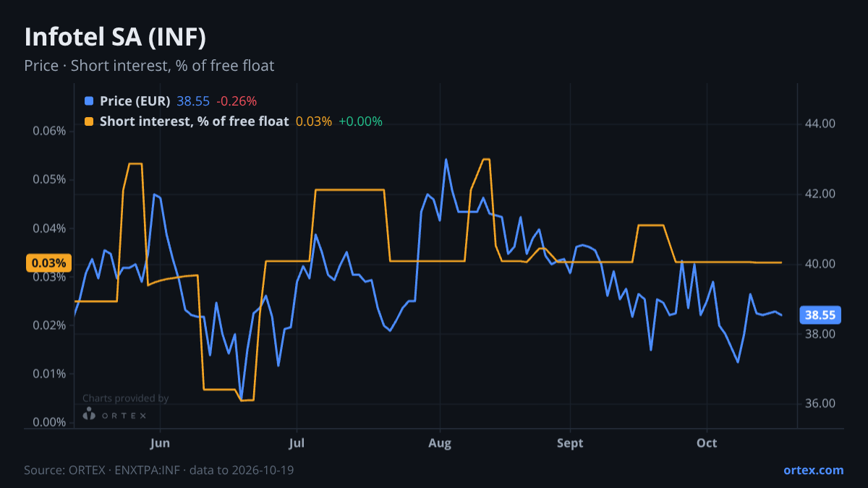Click the +0.00% short interest change value

point(360,121)
